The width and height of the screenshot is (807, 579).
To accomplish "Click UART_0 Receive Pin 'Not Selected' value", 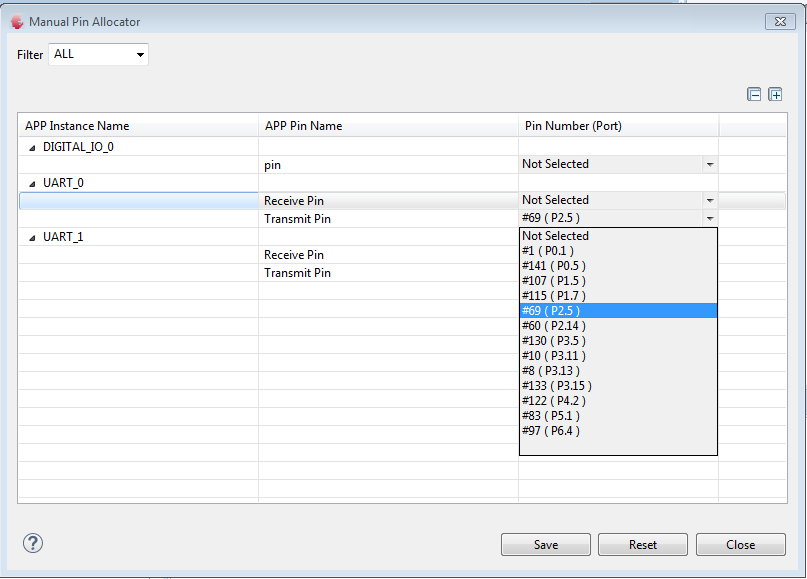I will pyautogui.click(x=555, y=200).
